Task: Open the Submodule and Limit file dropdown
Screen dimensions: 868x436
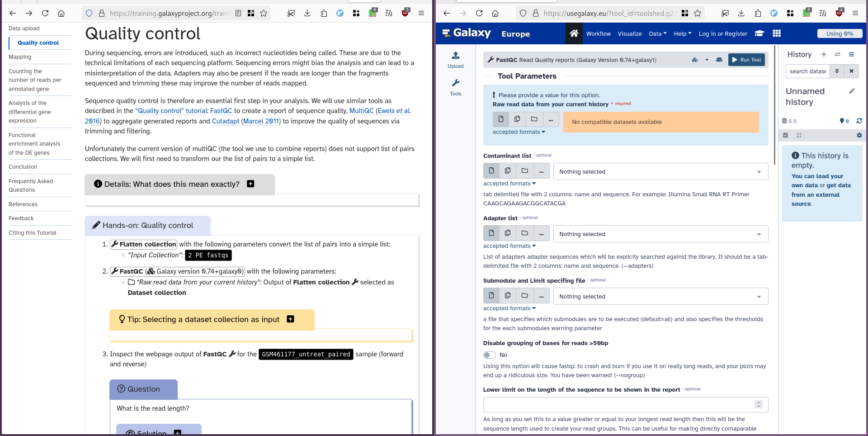Action: coord(660,296)
